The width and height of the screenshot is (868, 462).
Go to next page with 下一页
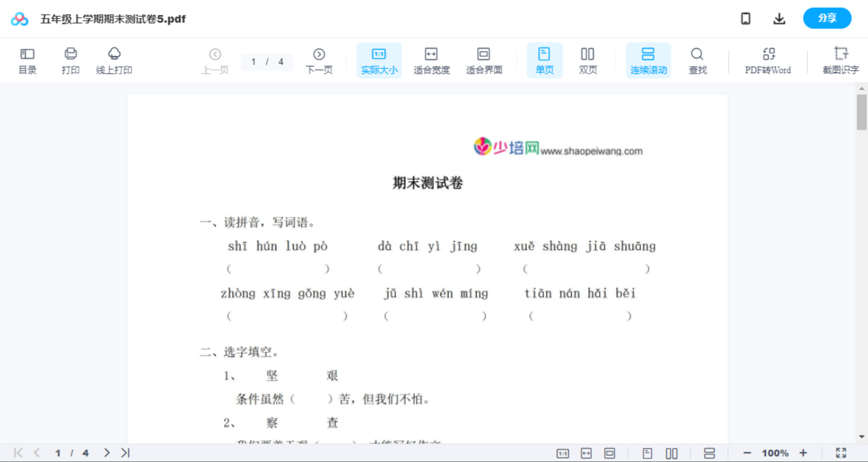pos(319,60)
